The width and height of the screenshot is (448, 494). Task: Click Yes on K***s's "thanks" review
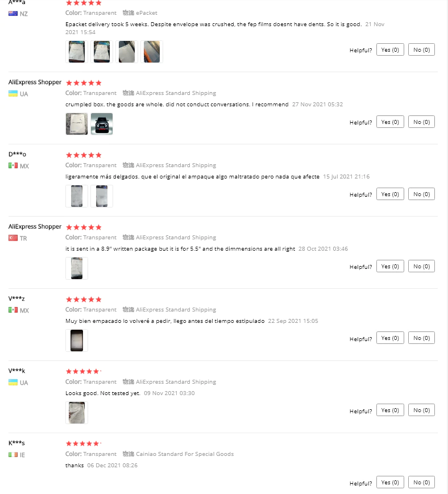[x=390, y=483]
